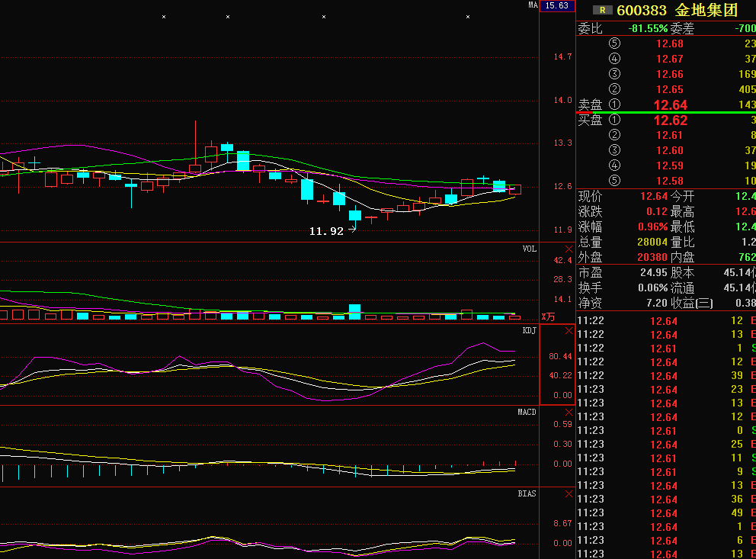Click the BIAS indicator label
The image size is (756, 559).
(527, 493)
